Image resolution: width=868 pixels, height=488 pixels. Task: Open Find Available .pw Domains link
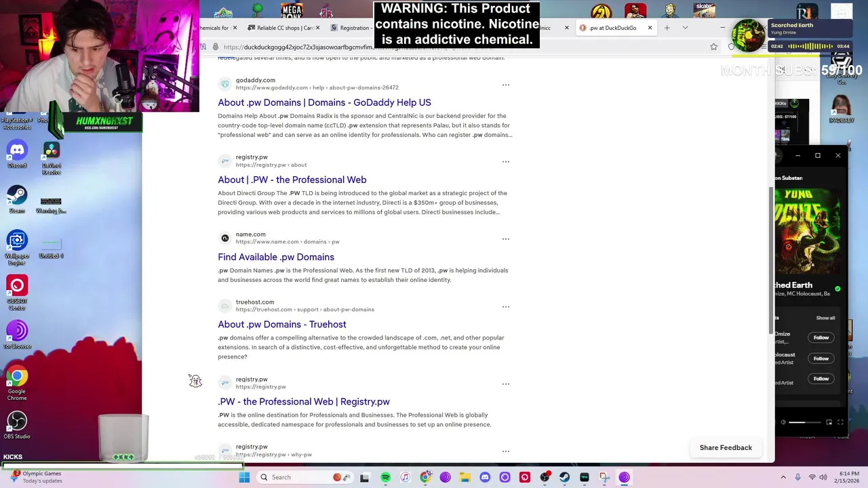tap(276, 257)
